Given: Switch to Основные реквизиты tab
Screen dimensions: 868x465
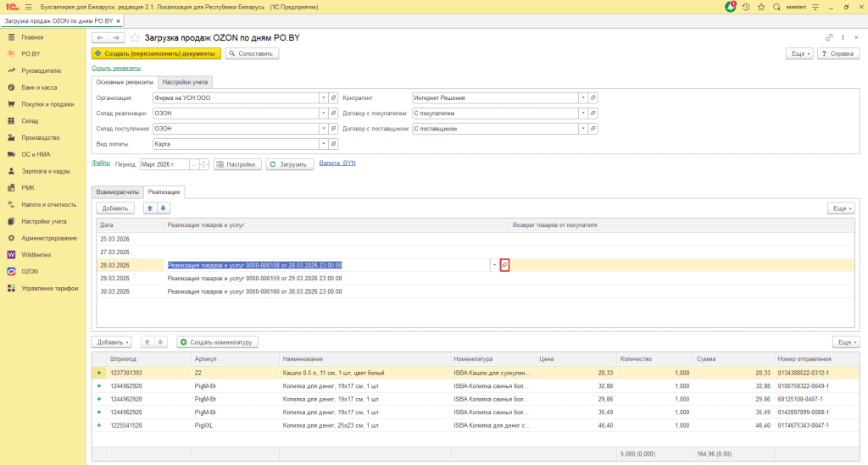Looking at the screenshot, I should point(125,82).
